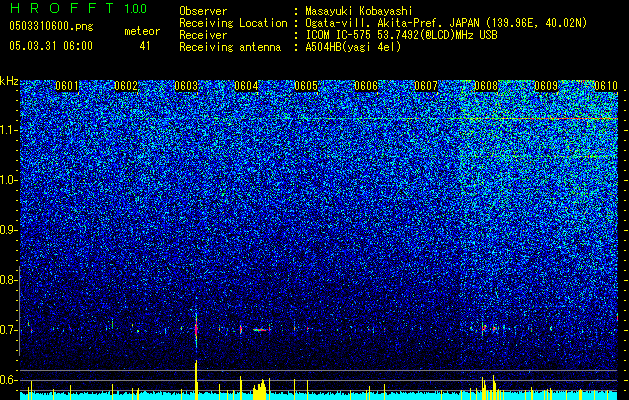Click the 'Observer' field label
The width and height of the screenshot is (629, 400).
click(203, 11)
